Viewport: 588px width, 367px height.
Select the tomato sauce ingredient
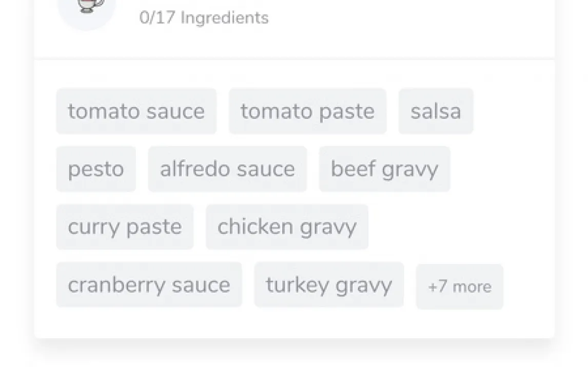136,111
